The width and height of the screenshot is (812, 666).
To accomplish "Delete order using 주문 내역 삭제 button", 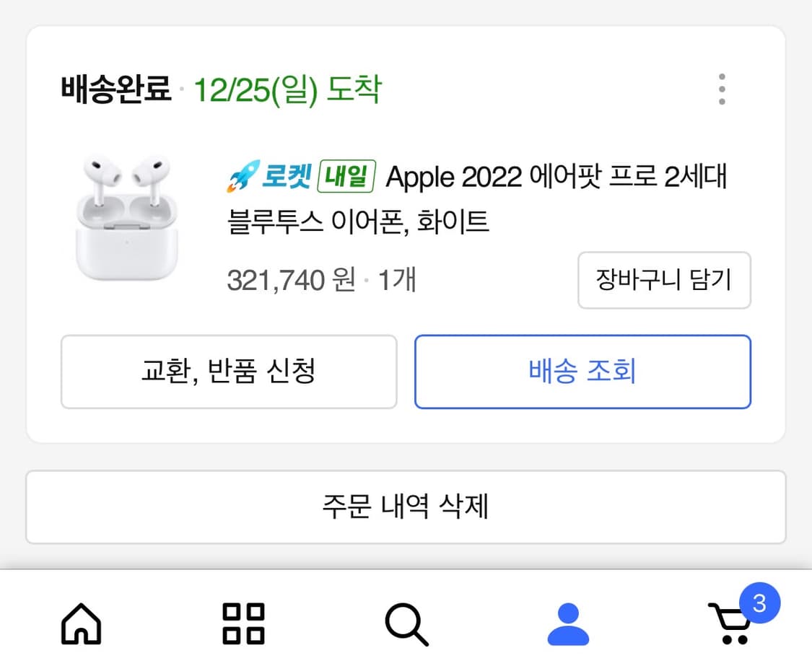I will 406,507.
